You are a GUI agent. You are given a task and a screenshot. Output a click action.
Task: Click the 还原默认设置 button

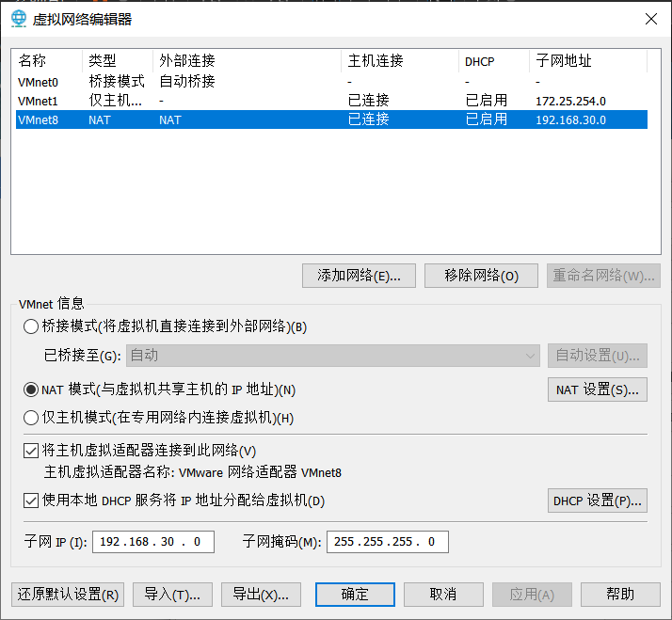[x=67, y=595]
